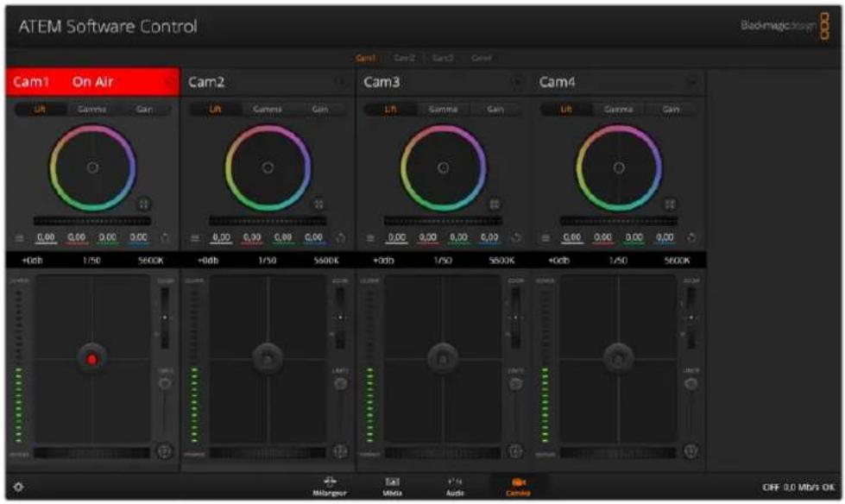
Task: Open the Caméra page tab
Action: coord(518,486)
